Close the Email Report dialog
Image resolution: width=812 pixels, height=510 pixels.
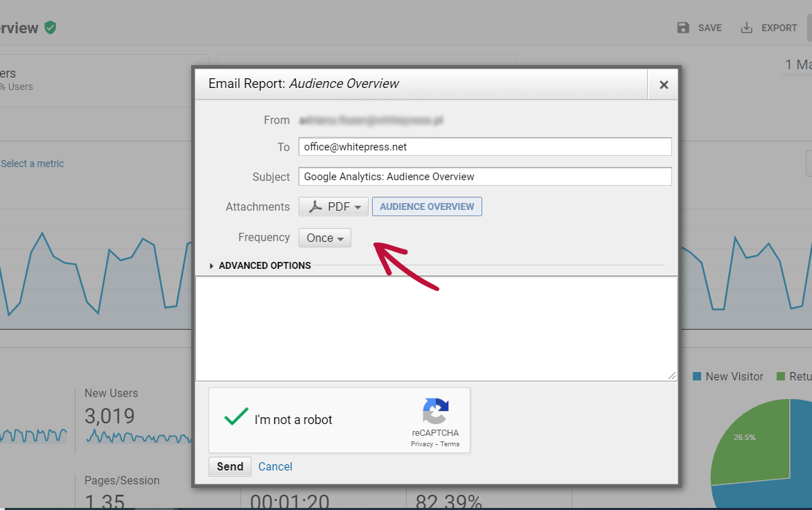(663, 85)
